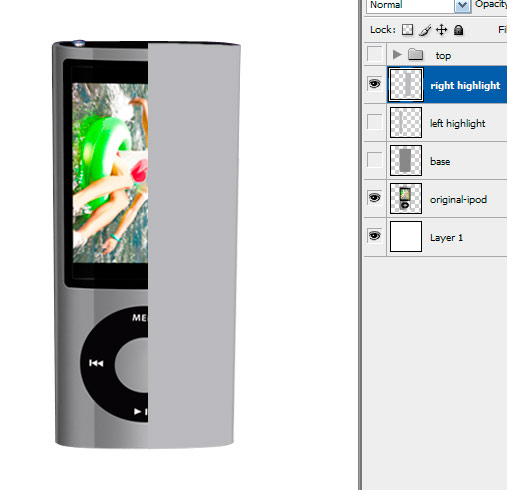
Task: Click the iPod hold switch on top
Action: point(79,43)
